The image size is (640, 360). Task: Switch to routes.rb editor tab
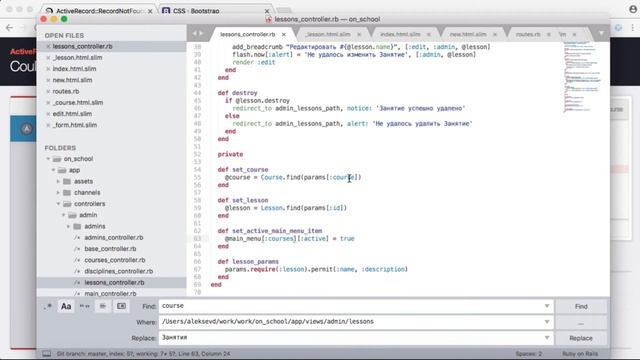pyautogui.click(x=528, y=34)
